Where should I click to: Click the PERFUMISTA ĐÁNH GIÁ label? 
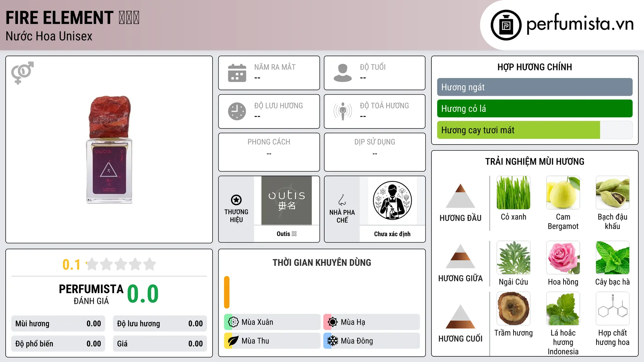91,294
